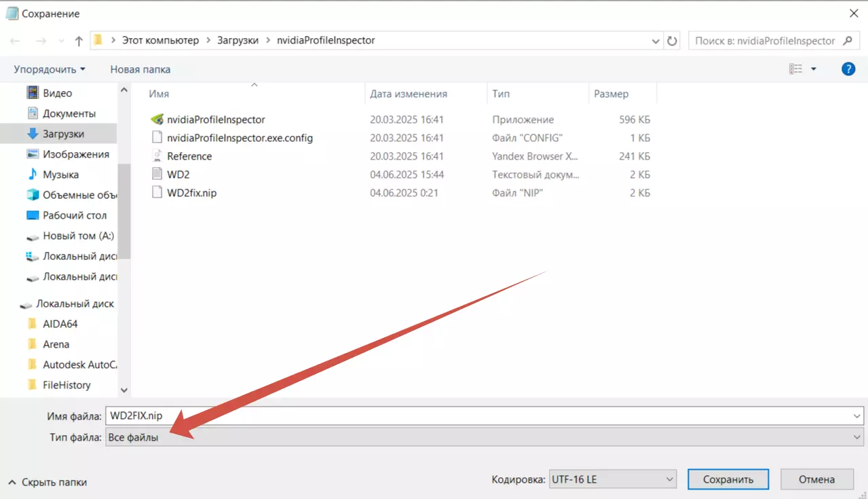Create a folder with Новая папка
This screenshot has height=499, width=868.
pos(140,69)
